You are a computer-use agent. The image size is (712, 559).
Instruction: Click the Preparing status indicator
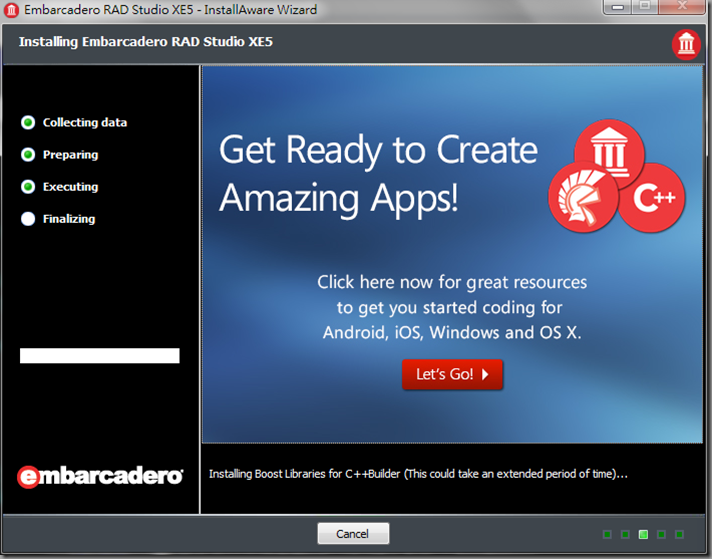click(28, 155)
